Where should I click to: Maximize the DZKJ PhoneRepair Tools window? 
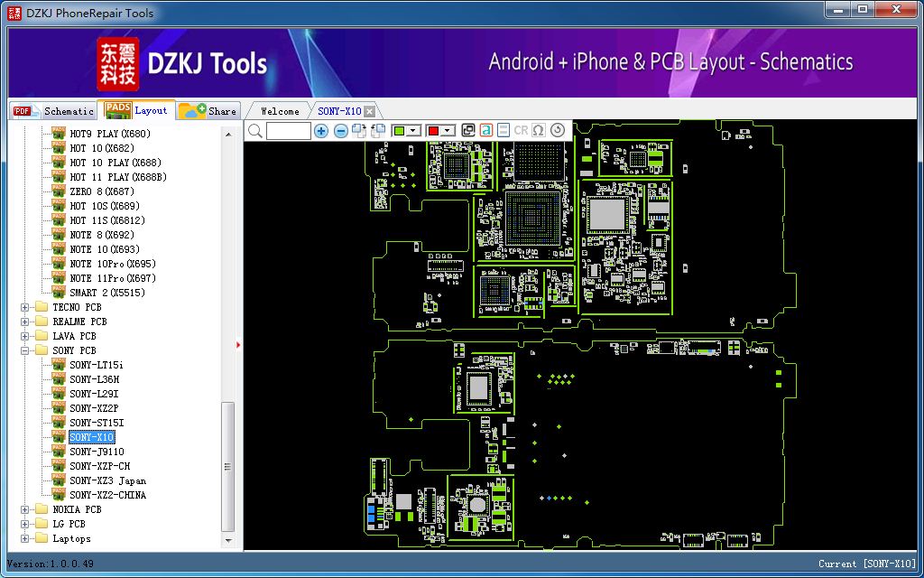tap(863, 9)
